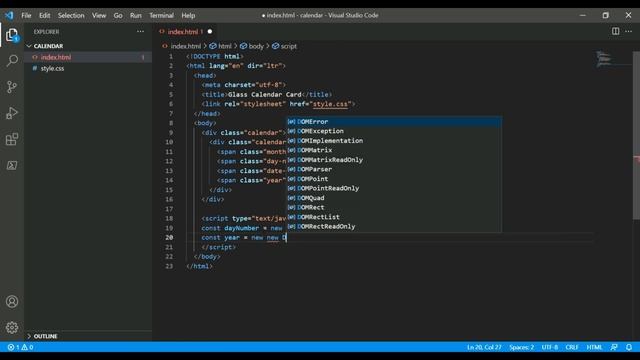The height and width of the screenshot is (360, 640).
Task: Choose DOMException autocomplete suggestion
Action: [394, 131]
